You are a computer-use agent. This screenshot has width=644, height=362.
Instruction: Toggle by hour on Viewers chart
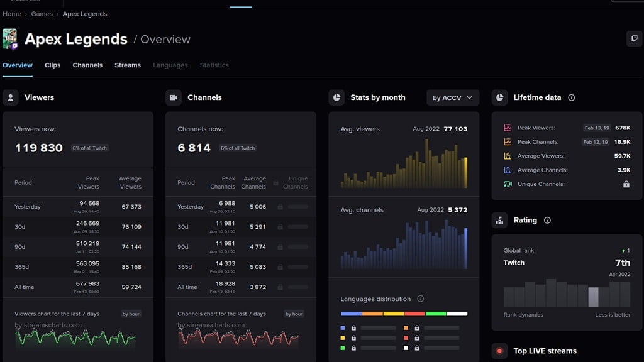[x=131, y=314]
